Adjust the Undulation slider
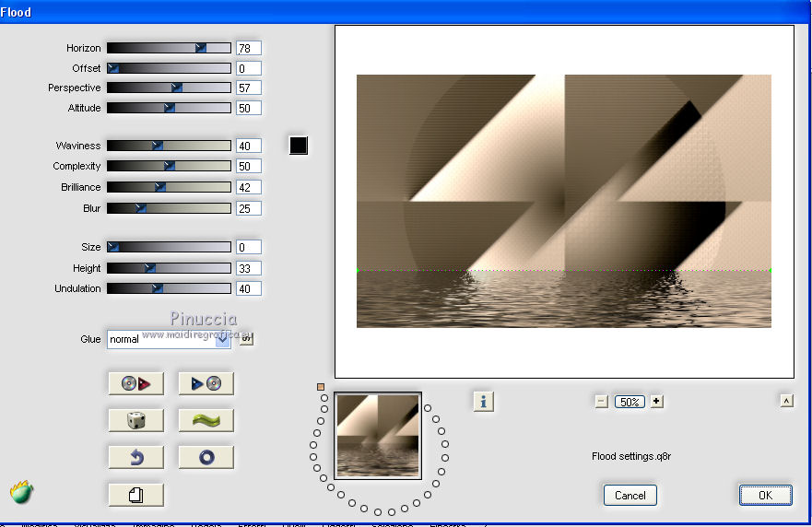This screenshot has width=812, height=527. pos(169,288)
